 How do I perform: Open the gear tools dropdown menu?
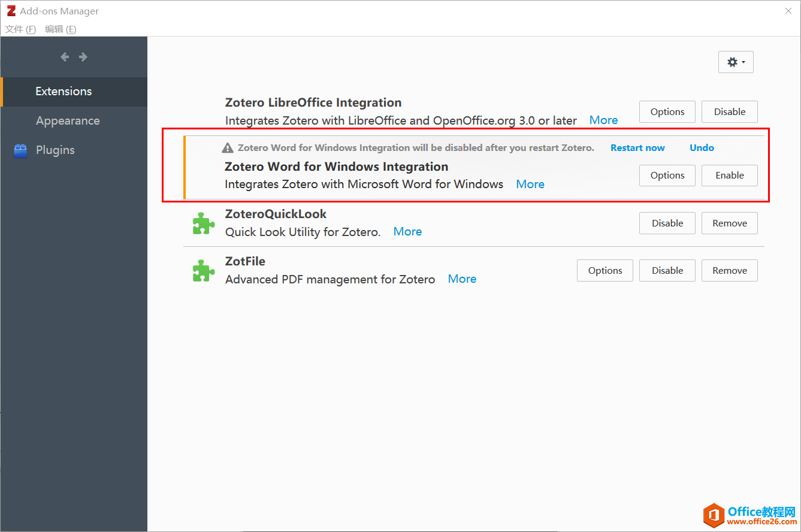coord(736,62)
